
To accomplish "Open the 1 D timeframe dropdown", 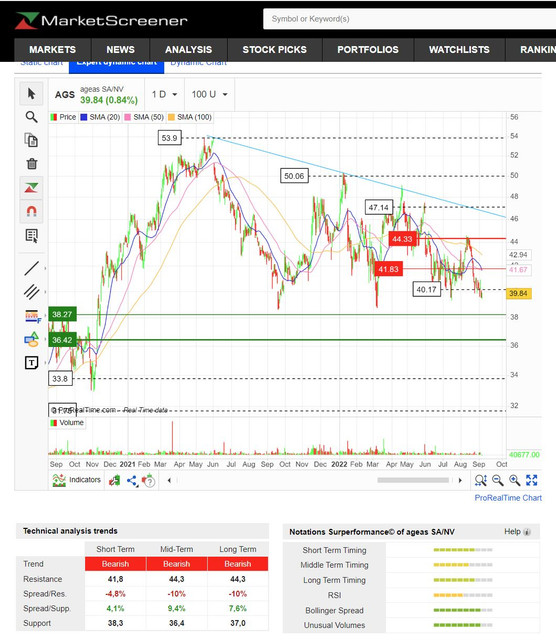I will tap(164, 94).
